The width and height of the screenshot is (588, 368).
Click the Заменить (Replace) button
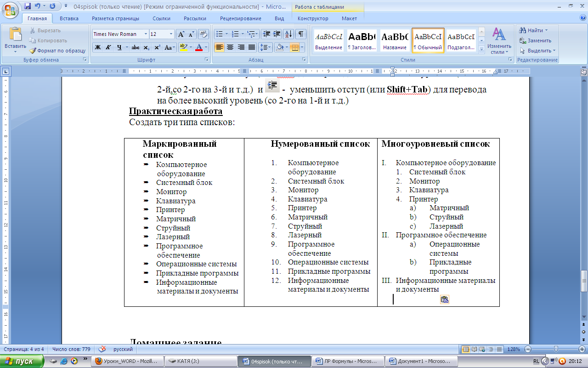pos(535,40)
